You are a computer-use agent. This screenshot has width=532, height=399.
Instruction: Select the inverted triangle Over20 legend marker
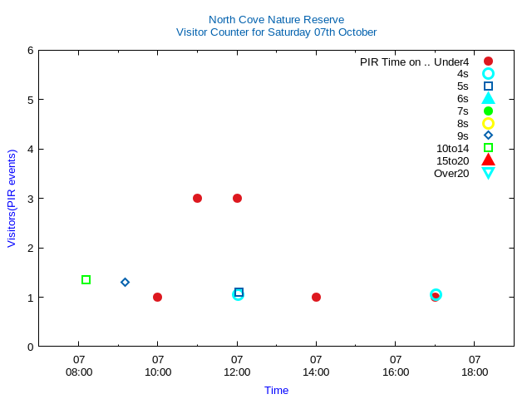point(488,173)
